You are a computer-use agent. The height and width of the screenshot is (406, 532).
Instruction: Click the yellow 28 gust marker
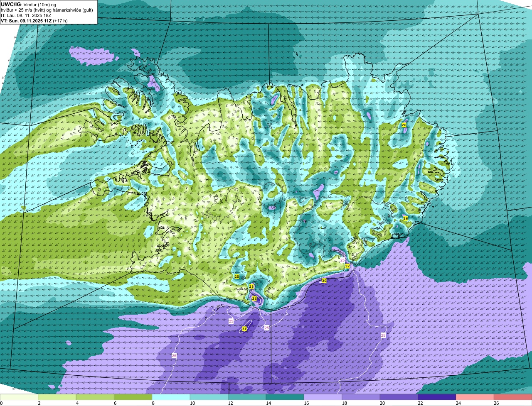click(x=251, y=287)
